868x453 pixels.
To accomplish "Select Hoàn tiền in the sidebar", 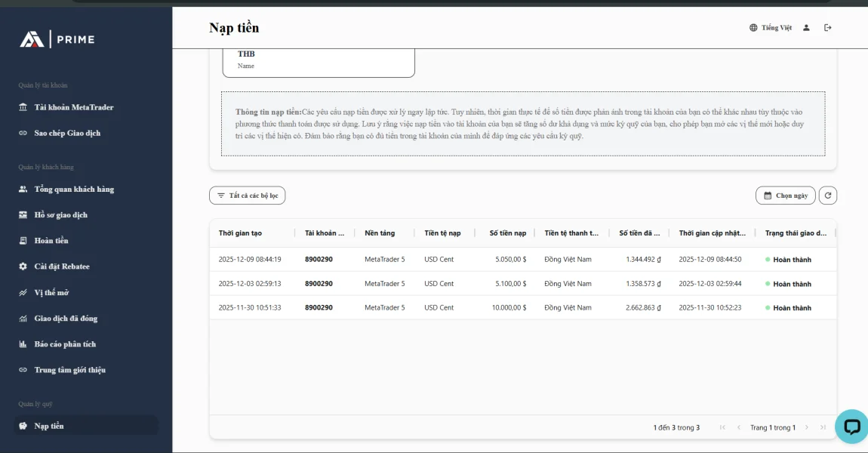I will coord(51,240).
